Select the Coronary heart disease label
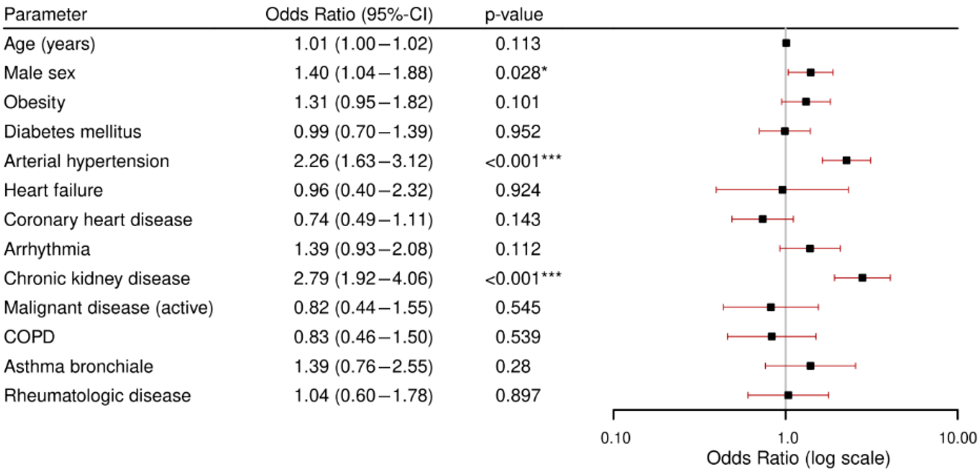This screenshot has height=474, width=980. (x=98, y=219)
